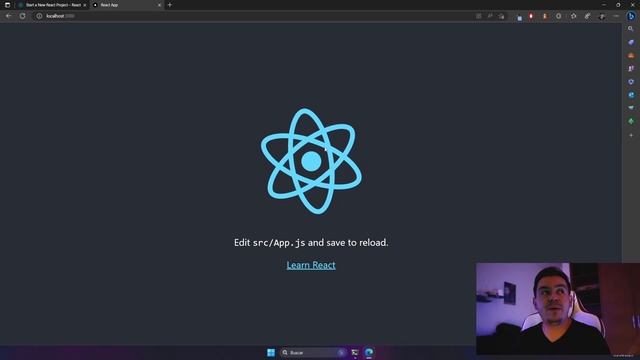Open the blue square extension in toolbar
The image size is (640, 360).
coord(520,18)
